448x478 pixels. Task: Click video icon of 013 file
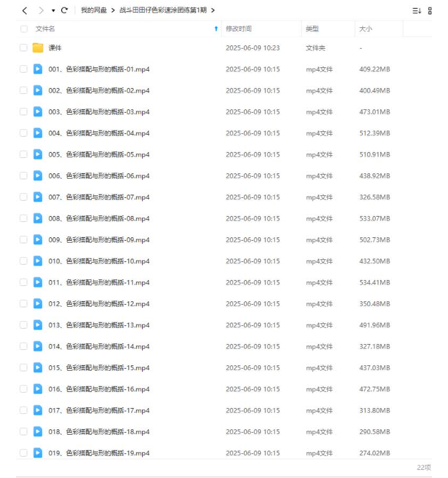[x=38, y=325]
